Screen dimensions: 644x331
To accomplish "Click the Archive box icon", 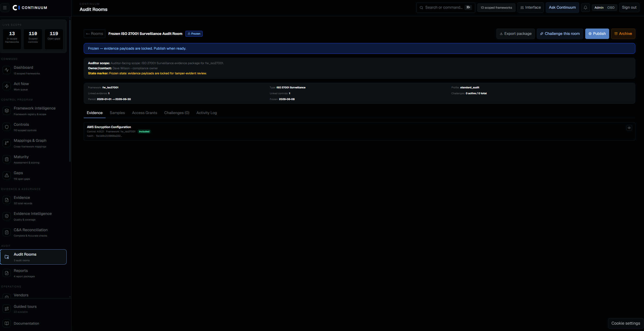I will [x=616, y=34].
